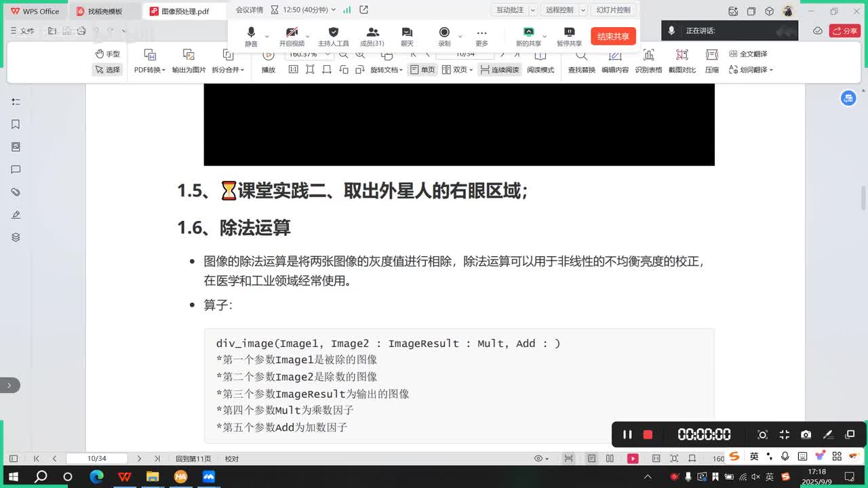Expand recording options arrow
This screenshot has height=488, width=868.
tap(460, 36)
